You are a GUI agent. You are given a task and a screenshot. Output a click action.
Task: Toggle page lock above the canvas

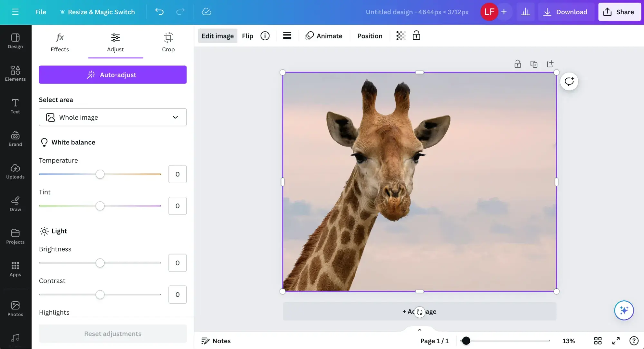pos(517,64)
